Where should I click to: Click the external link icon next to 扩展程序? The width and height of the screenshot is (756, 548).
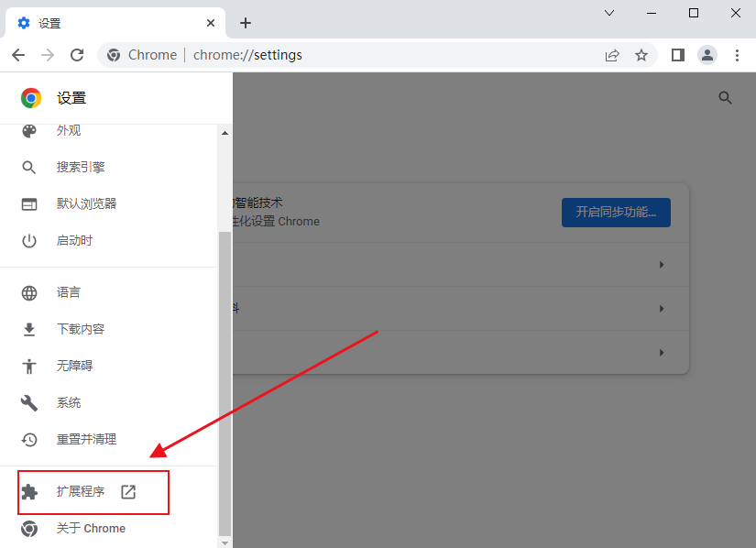pos(128,491)
